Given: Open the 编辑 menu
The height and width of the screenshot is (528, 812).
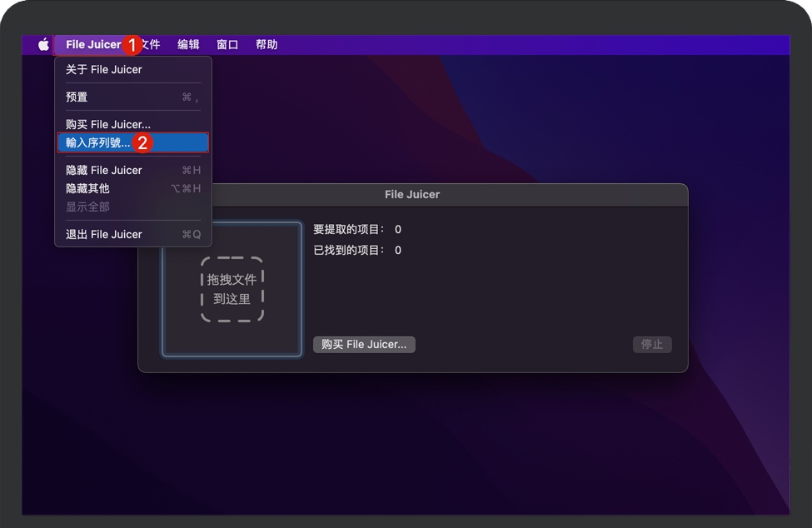Looking at the screenshot, I should point(188,44).
